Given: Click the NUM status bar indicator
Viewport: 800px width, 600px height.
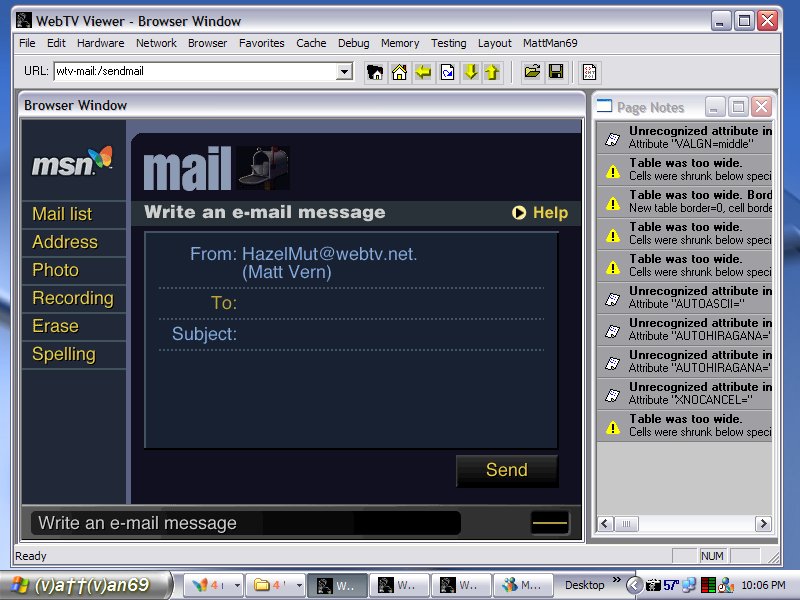Looking at the screenshot, I should click(x=712, y=556).
